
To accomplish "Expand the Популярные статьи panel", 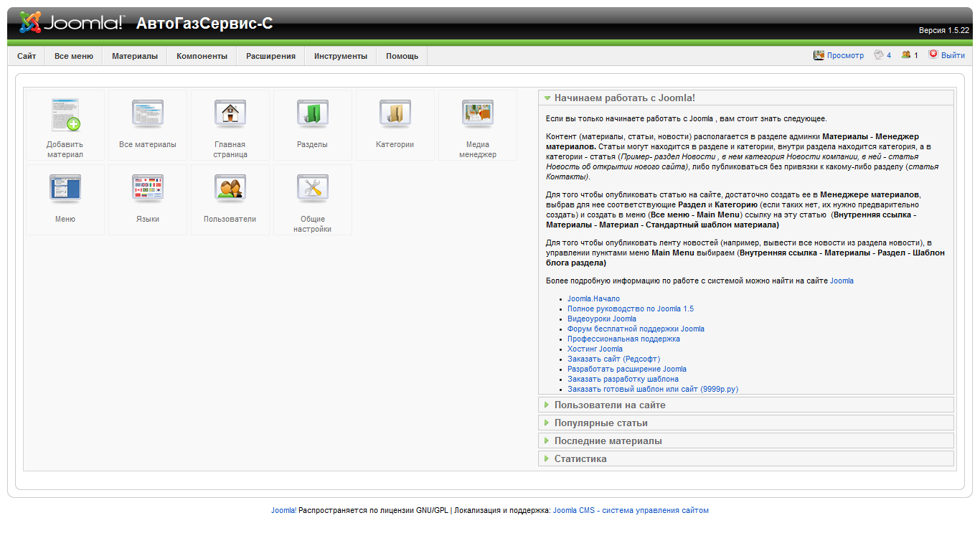I will point(746,423).
